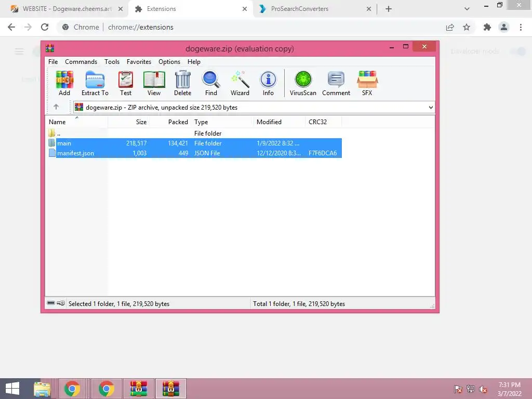
Task: Click the Action Center flag tray icon
Action: (x=458, y=389)
